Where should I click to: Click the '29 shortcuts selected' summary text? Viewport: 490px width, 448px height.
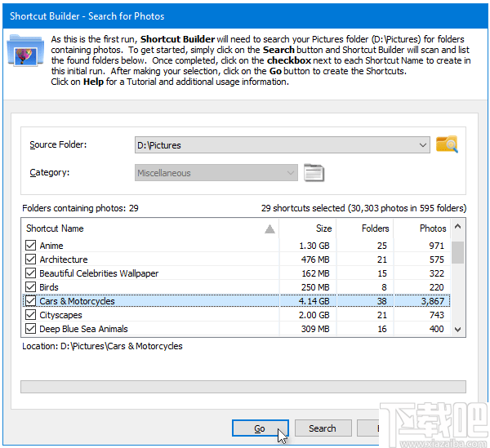click(x=363, y=208)
